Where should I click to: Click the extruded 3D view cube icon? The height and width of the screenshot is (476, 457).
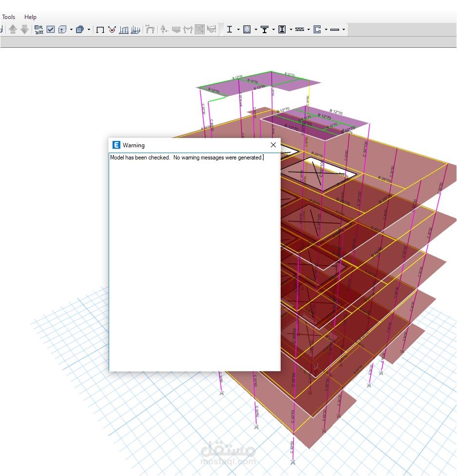[x=62, y=29]
